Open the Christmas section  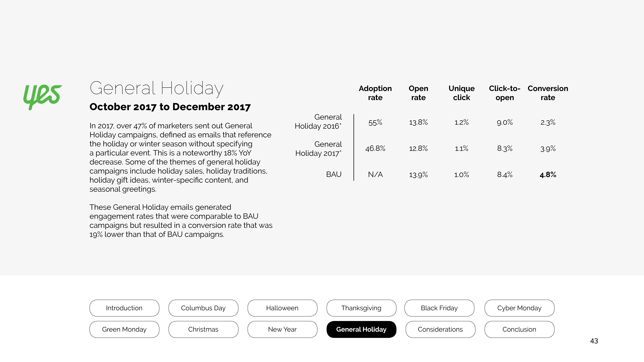(203, 329)
